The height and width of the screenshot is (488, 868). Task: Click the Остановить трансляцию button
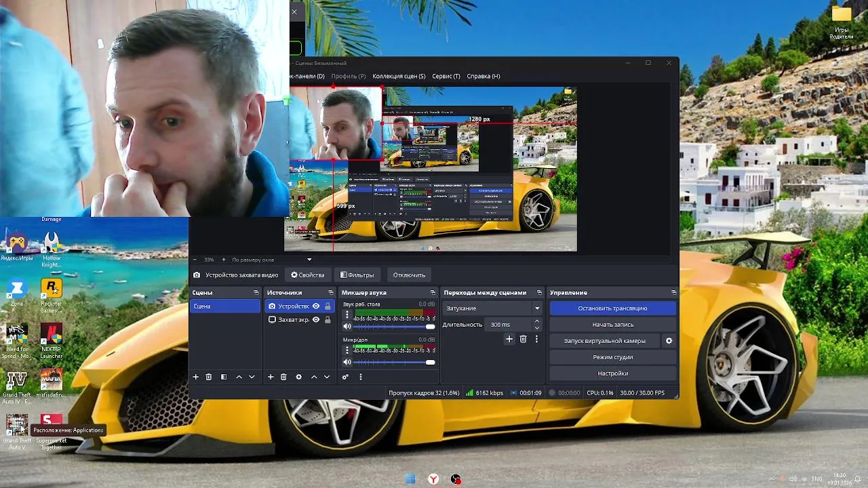pyautogui.click(x=612, y=308)
